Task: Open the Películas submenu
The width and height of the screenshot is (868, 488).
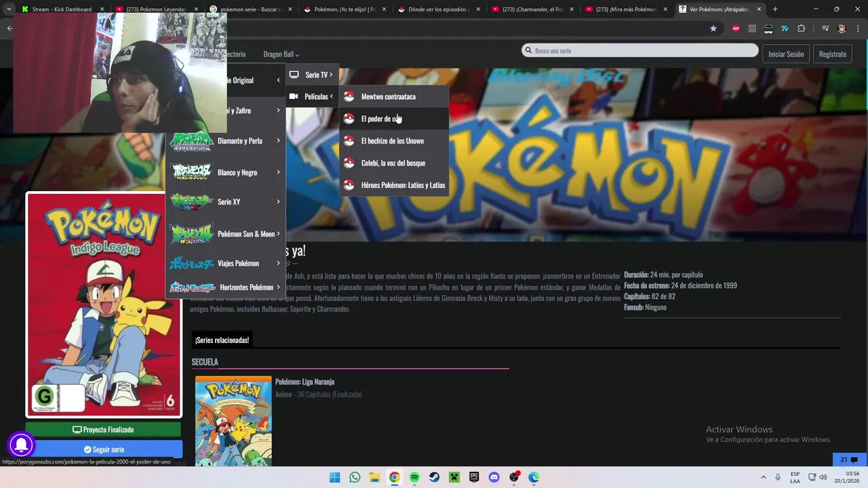Action: (x=312, y=96)
